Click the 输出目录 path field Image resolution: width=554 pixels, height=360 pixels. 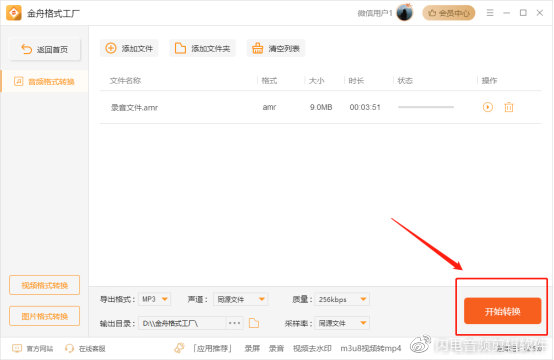[182, 323]
